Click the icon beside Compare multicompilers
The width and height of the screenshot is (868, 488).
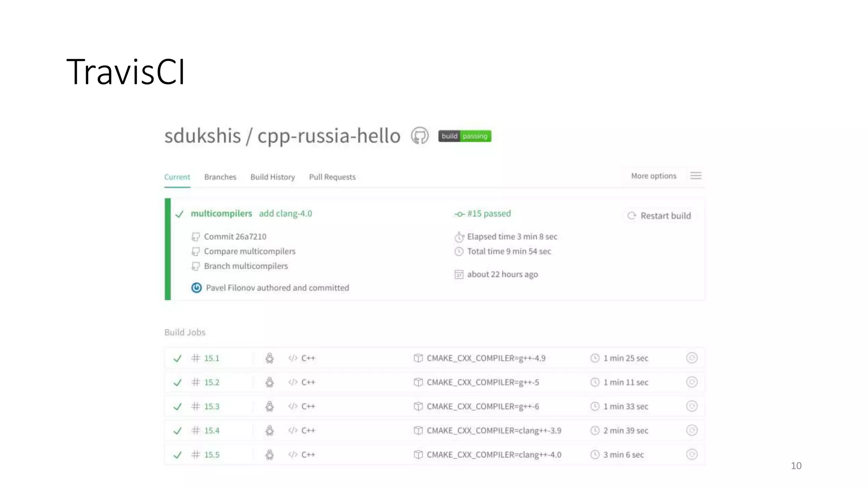[x=195, y=252]
